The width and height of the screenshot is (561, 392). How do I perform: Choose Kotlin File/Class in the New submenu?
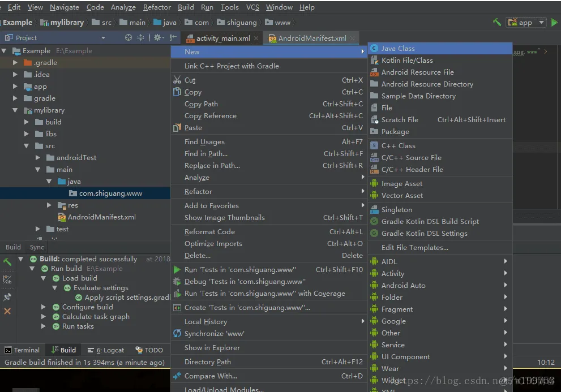pyautogui.click(x=440, y=60)
